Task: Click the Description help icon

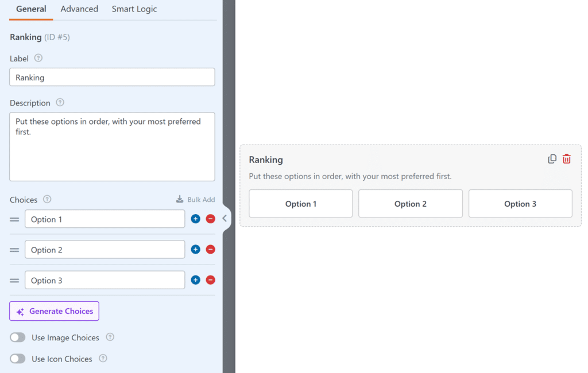Action: [60, 102]
